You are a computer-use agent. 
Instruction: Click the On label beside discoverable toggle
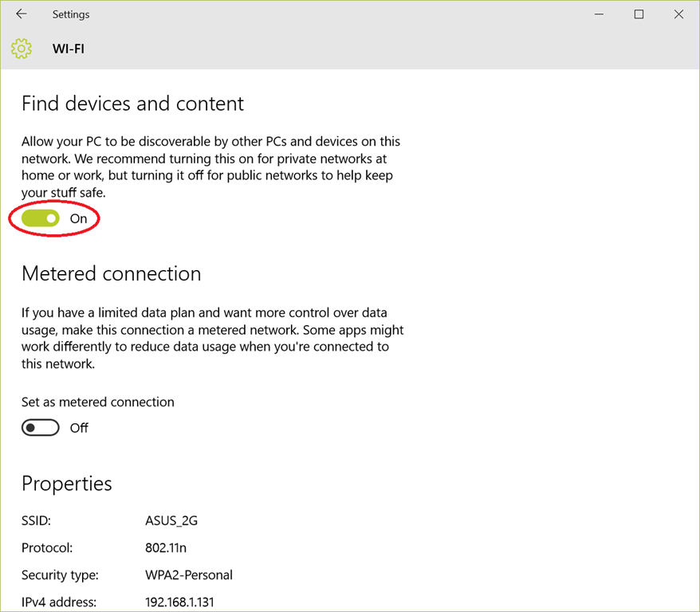[x=78, y=218]
